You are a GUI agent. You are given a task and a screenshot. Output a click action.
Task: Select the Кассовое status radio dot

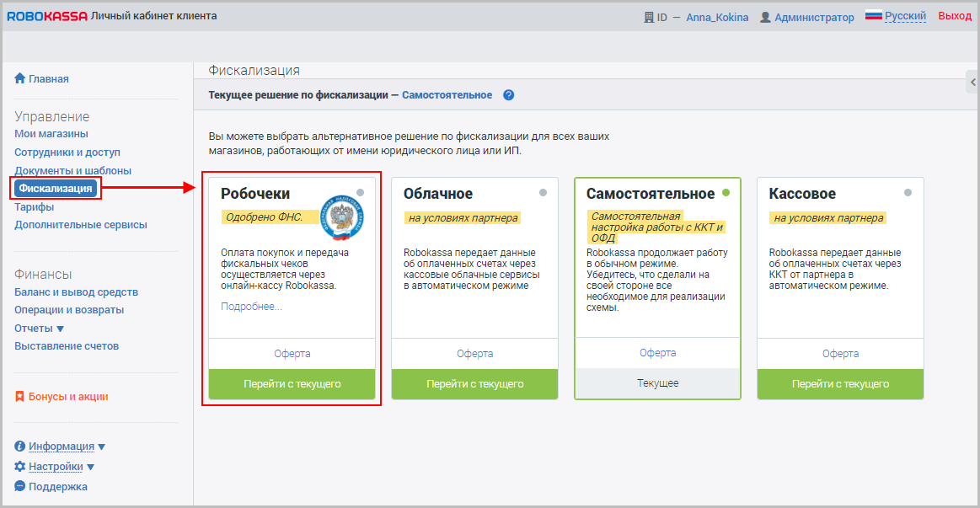pos(908,192)
